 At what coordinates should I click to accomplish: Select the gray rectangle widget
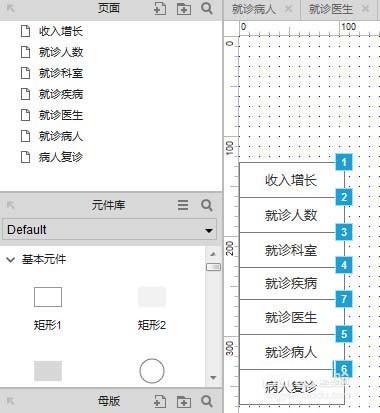pos(48,371)
